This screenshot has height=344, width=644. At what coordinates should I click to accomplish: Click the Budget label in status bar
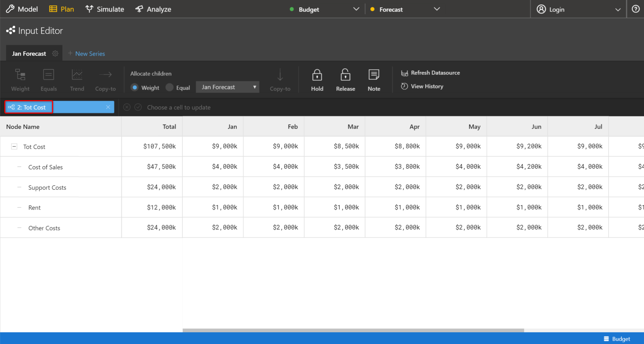click(x=621, y=339)
